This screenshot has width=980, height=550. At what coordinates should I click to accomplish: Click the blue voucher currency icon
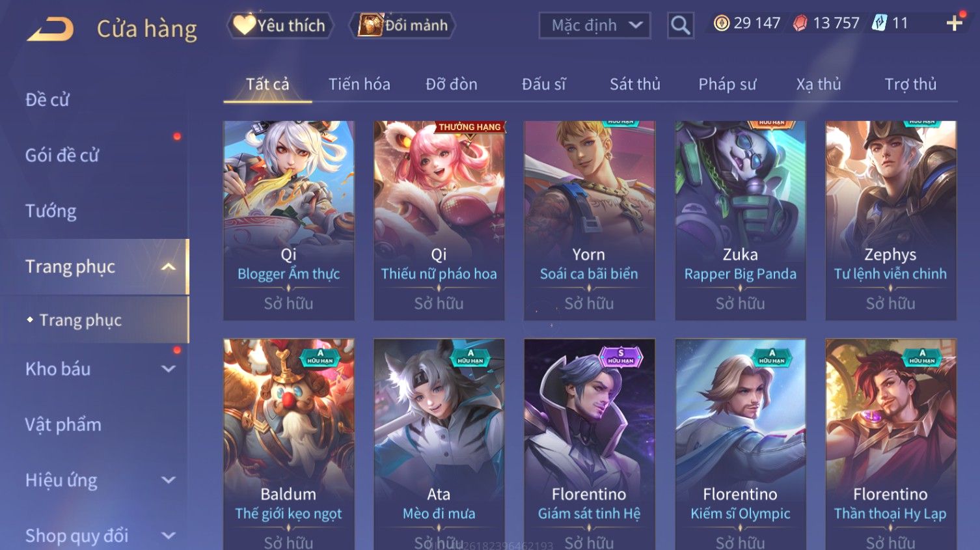[879, 23]
